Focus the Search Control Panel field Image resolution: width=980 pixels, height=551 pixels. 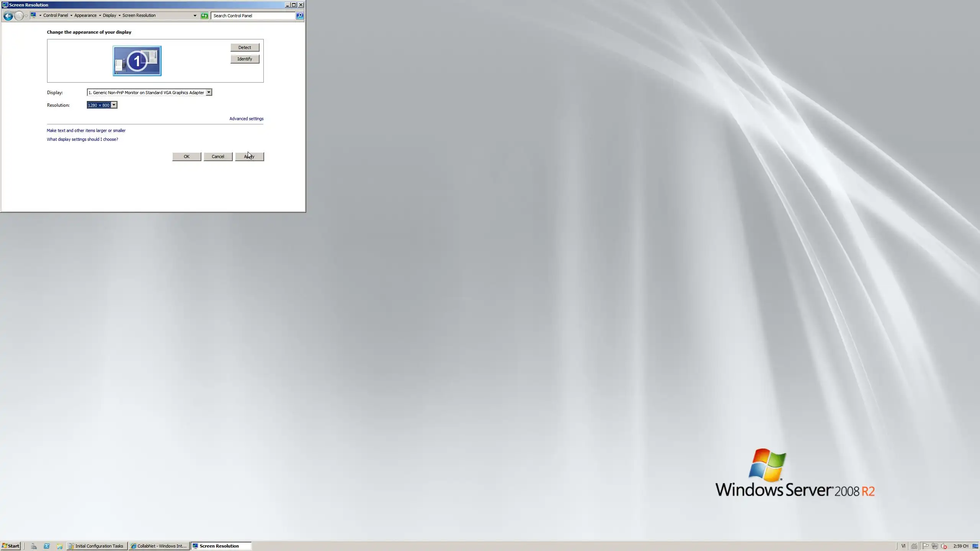(x=253, y=16)
